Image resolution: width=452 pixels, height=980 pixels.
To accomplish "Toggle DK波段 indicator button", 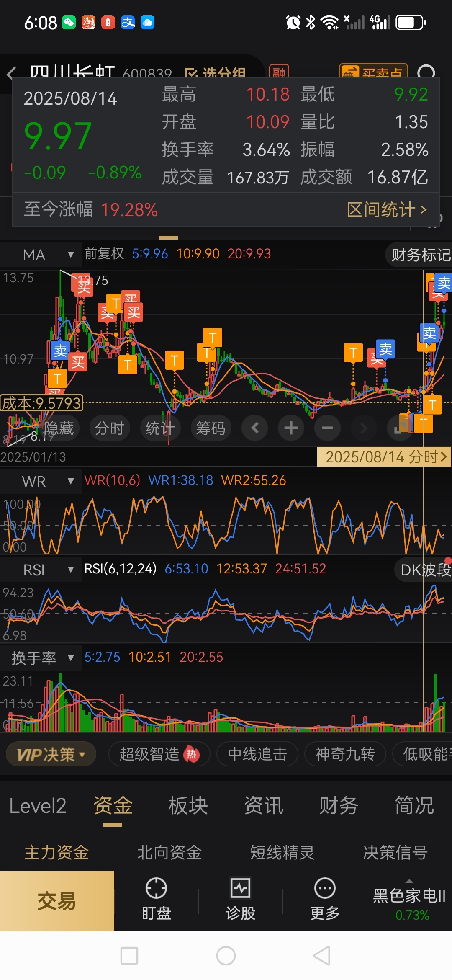I will coord(424,570).
